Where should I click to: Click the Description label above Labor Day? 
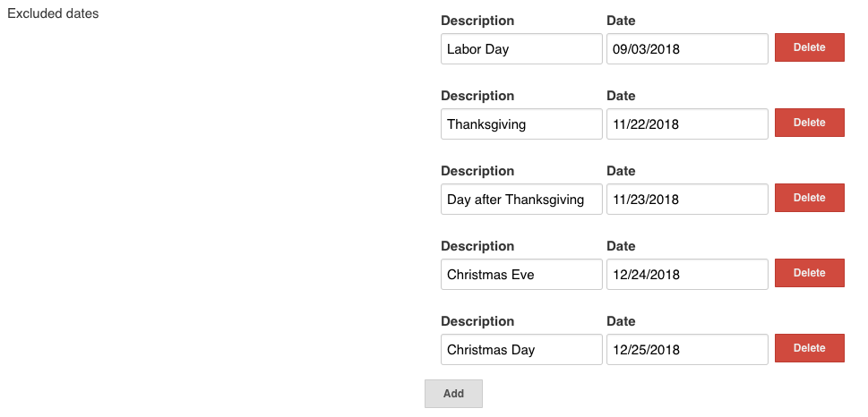[477, 21]
